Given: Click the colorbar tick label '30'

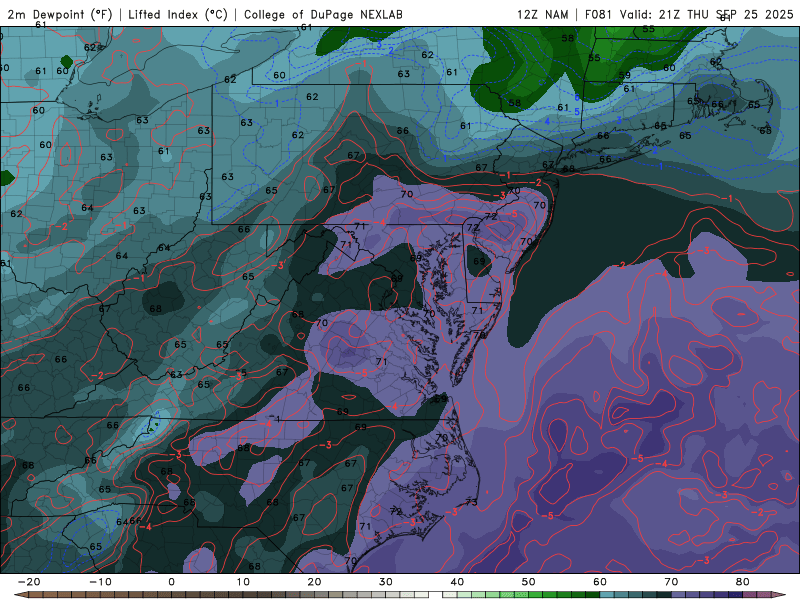Looking at the screenshot, I should (386, 582).
